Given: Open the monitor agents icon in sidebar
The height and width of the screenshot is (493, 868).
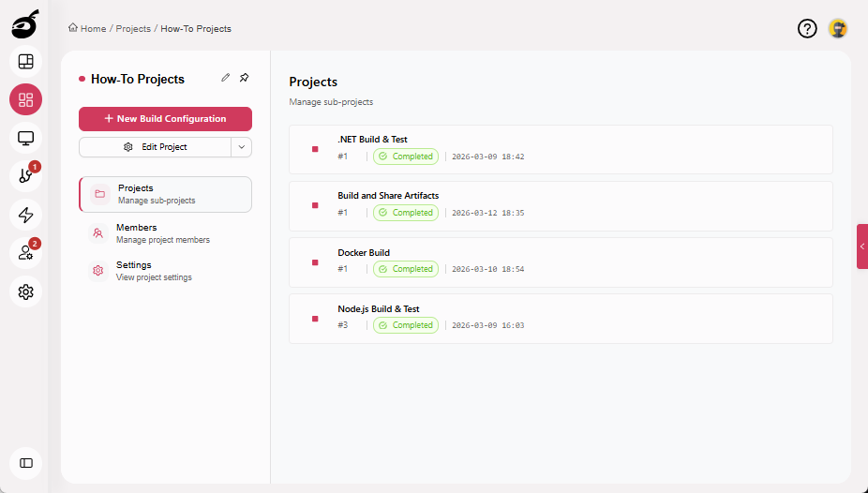Looking at the screenshot, I should pos(25,138).
